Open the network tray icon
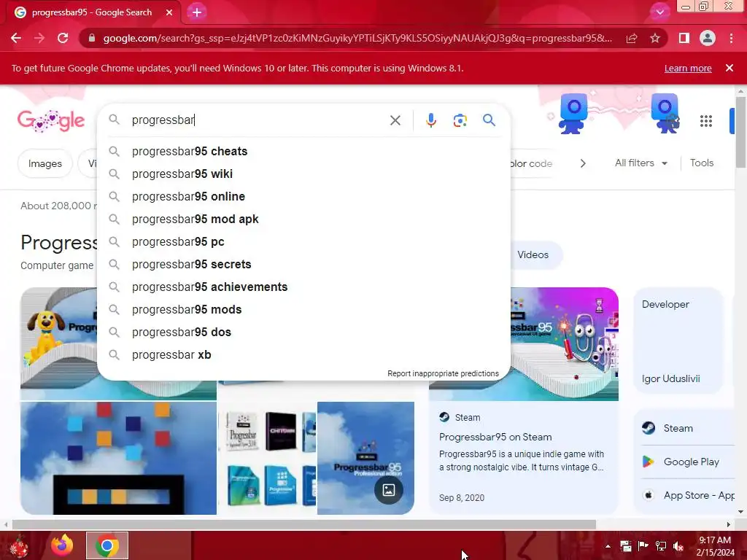 click(x=661, y=546)
